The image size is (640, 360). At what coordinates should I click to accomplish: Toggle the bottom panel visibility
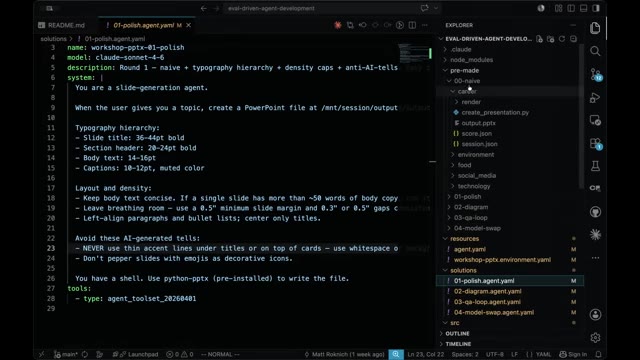click(x=584, y=8)
